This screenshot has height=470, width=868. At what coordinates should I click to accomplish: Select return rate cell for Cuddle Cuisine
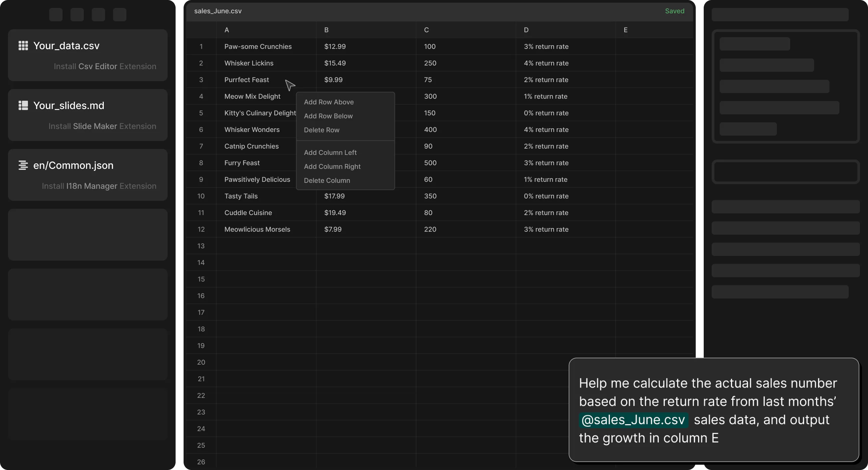pos(565,212)
